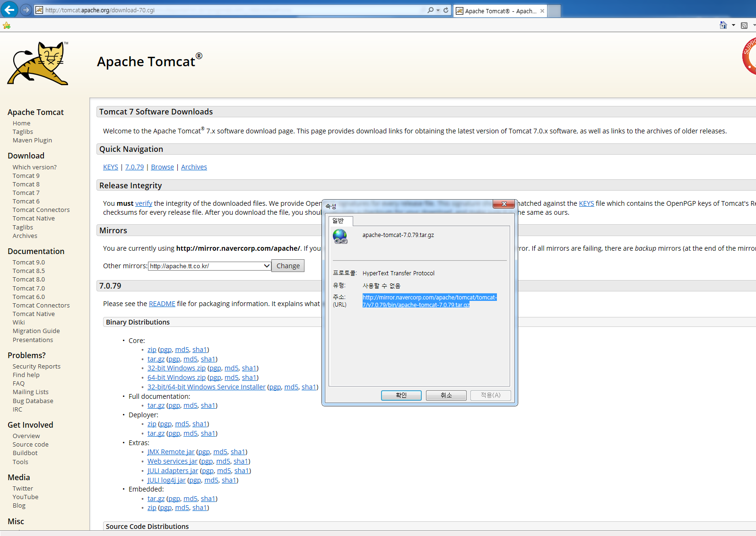The image size is (756, 536).
Task: Open Tomcat 7 download link in sidebar
Action: [x=26, y=193]
